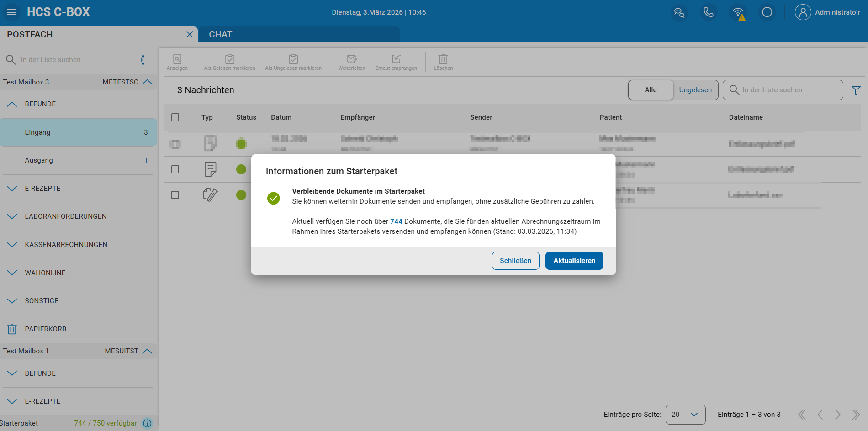The width and height of the screenshot is (868, 431).
Task: Check the second message row checkbox
Action: pyautogui.click(x=175, y=169)
